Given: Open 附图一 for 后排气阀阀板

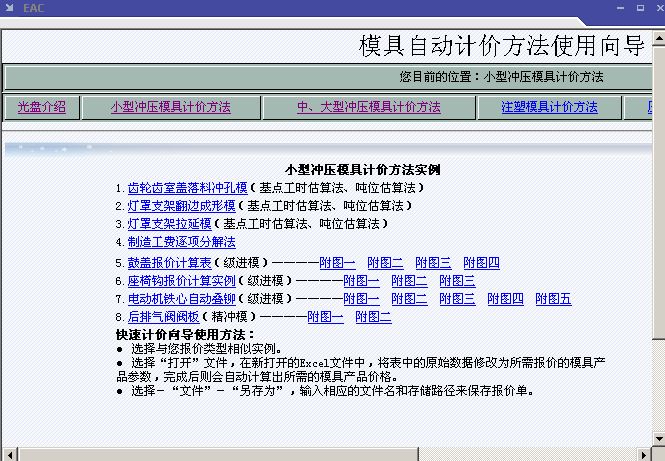Looking at the screenshot, I should click(325, 317).
